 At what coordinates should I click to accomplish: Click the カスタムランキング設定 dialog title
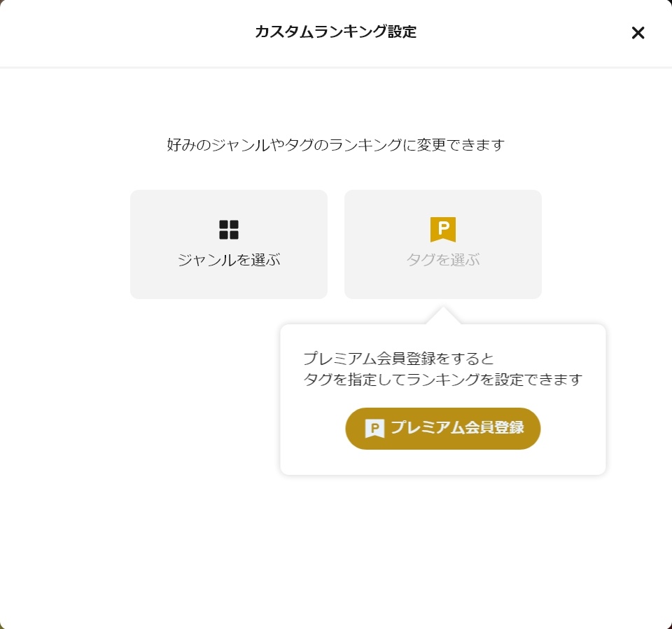(x=335, y=32)
